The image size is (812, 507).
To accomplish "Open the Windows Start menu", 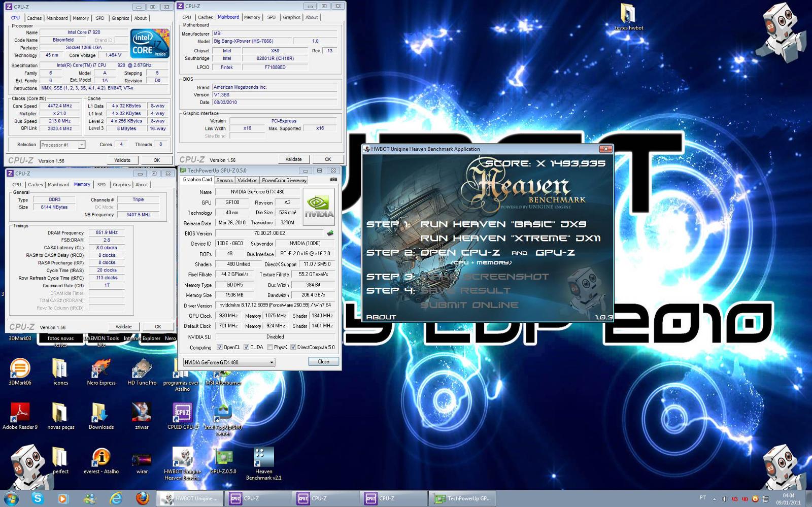I will pyautogui.click(x=11, y=498).
